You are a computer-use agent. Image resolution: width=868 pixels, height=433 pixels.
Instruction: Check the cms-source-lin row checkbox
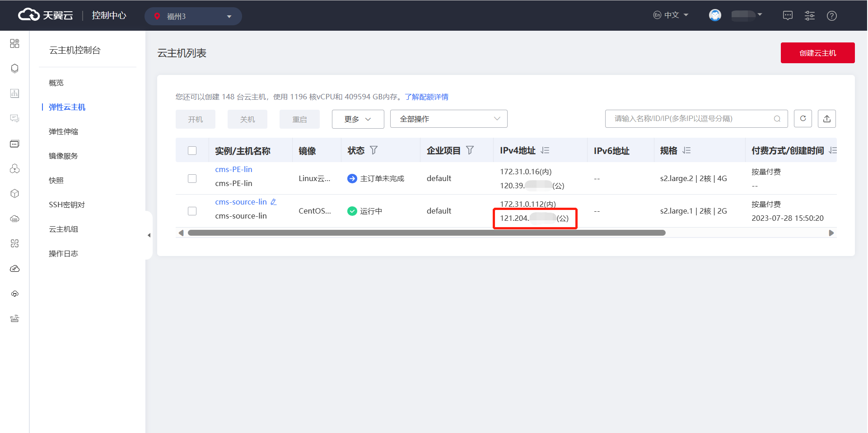pyautogui.click(x=192, y=211)
